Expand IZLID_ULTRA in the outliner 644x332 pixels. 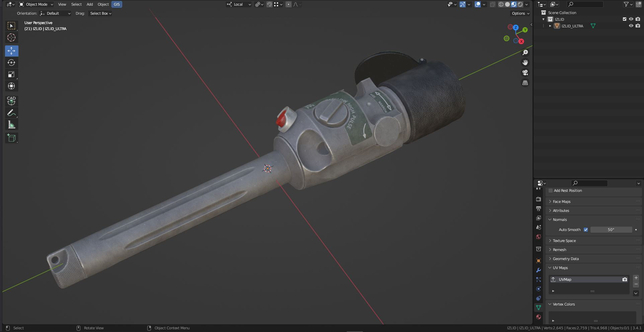[x=550, y=26]
